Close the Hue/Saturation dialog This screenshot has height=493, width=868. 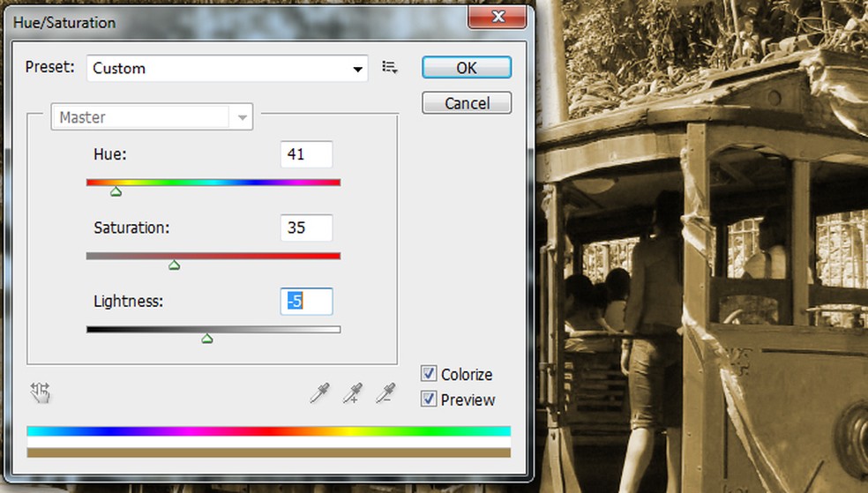[x=498, y=17]
